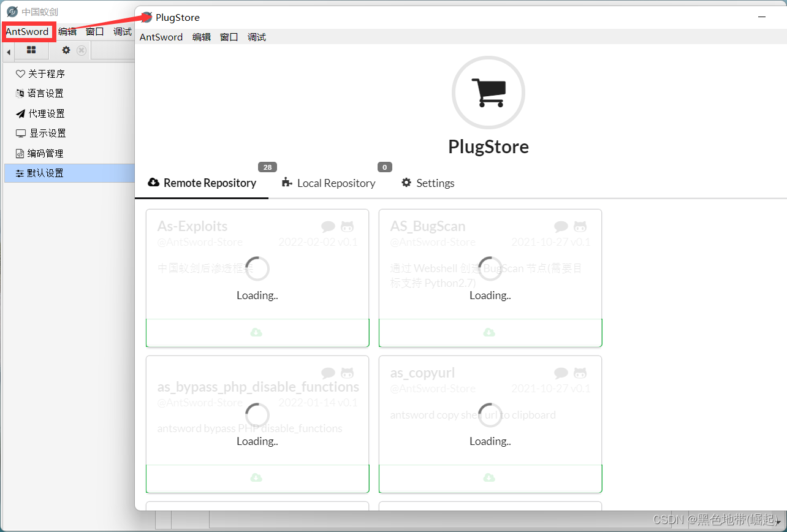
Task: Click the as_copyurl plugin title
Action: [x=422, y=373]
